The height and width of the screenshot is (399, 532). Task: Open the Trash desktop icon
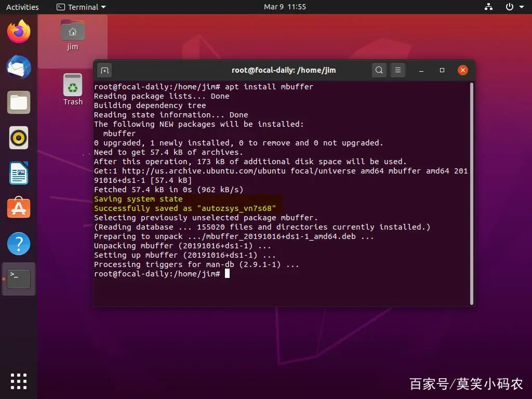(x=73, y=90)
